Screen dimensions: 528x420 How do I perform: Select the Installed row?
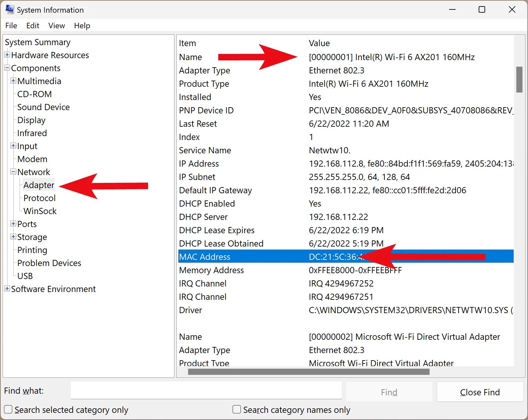tap(346, 97)
